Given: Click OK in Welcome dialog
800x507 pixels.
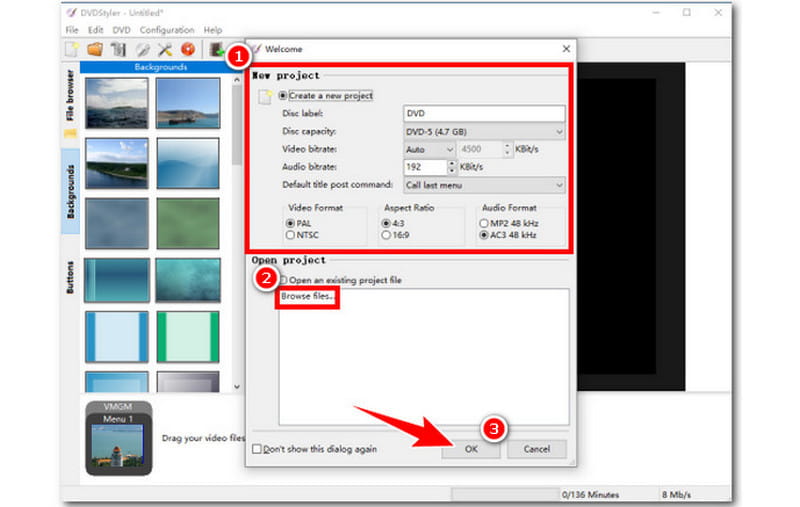Looking at the screenshot, I should [471, 449].
